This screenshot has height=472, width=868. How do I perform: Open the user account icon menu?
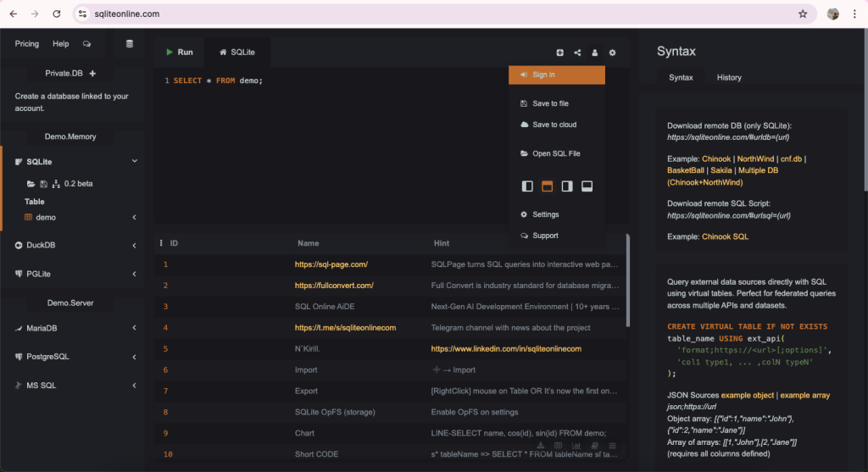(594, 53)
